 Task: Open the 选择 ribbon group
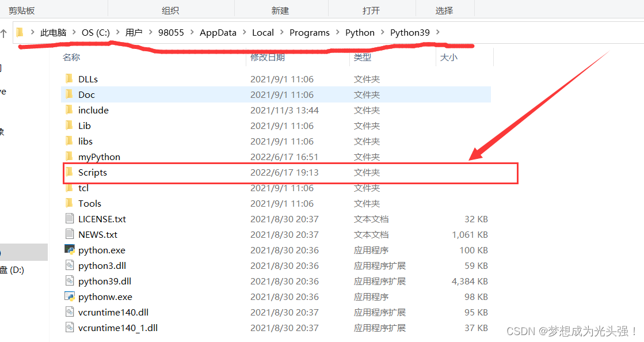point(444,10)
